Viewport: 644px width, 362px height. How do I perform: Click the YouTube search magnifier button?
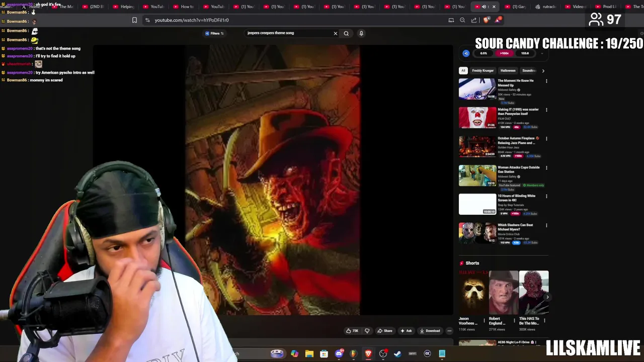coord(346,33)
